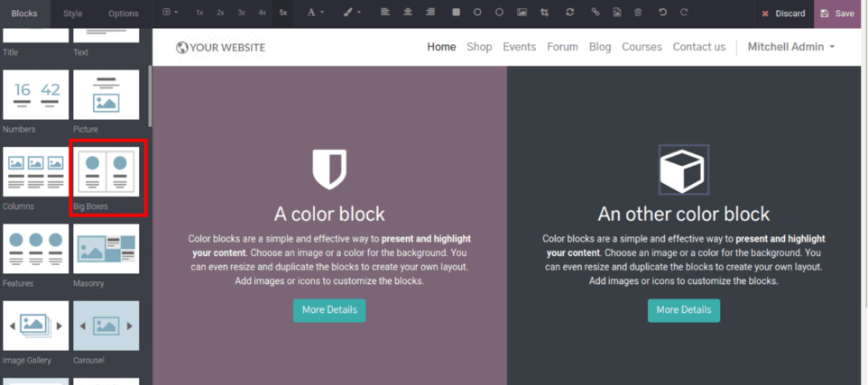Viewport: 868px width, 385px height.
Task: Select the Features block thumbnail
Action: click(x=36, y=248)
